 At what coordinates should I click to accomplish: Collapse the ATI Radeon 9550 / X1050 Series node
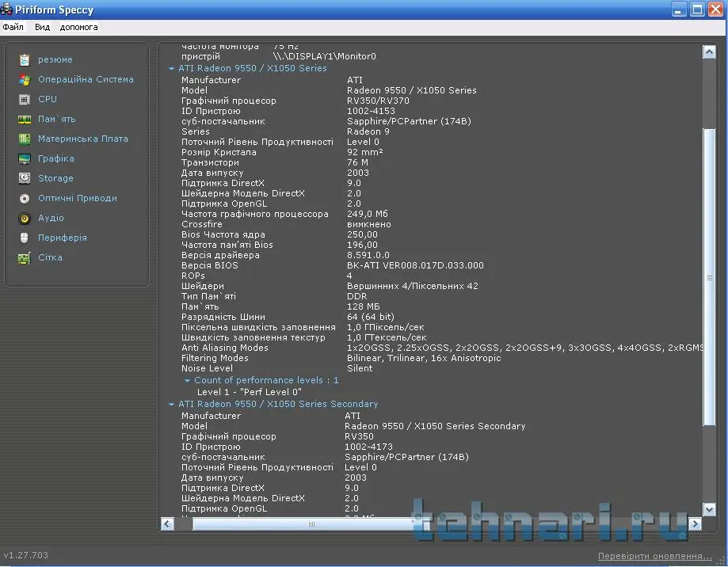[x=171, y=69]
